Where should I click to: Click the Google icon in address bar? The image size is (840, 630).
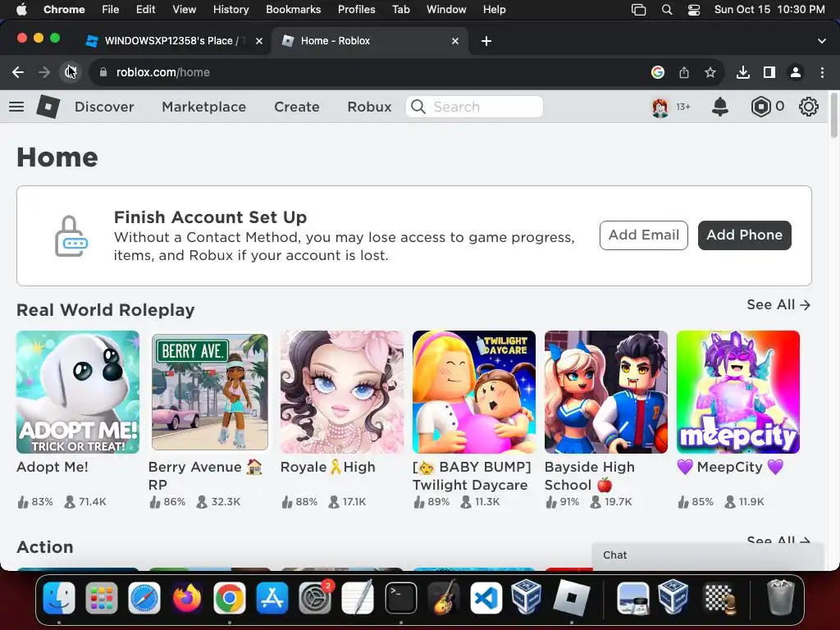coord(658,72)
